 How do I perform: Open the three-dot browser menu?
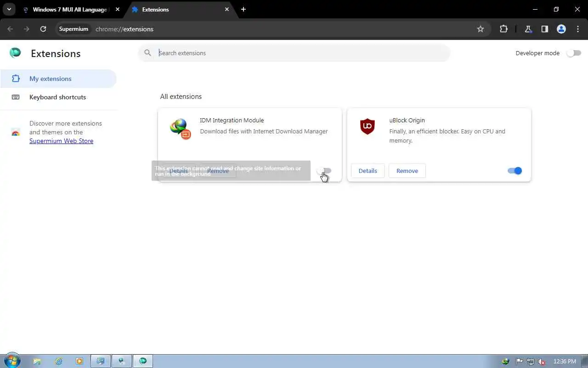(x=578, y=29)
